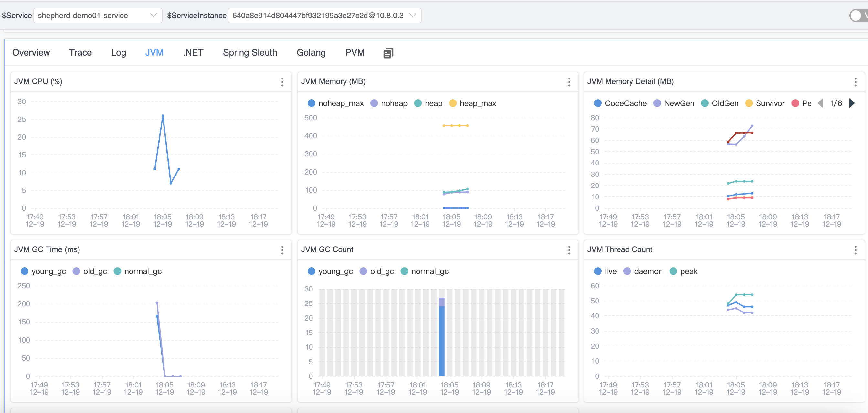The height and width of the screenshot is (413, 868).
Task: Switch to the Spring Sleuth tab
Action: [250, 53]
